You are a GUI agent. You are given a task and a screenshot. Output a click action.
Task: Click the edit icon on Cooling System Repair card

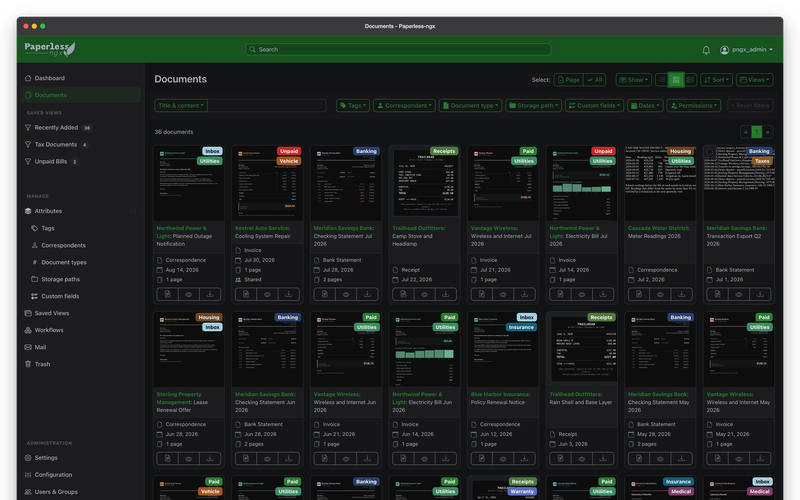pyautogui.click(x=246, y=294)
